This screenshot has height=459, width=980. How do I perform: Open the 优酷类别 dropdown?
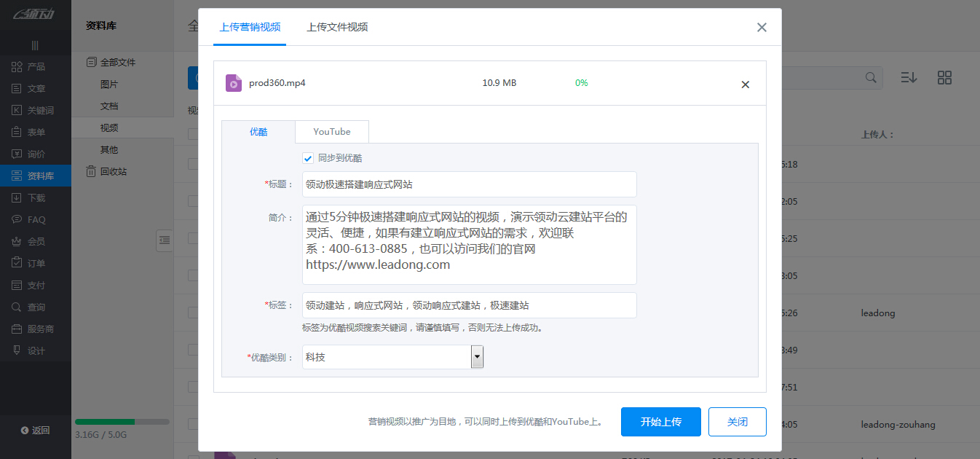477,357
